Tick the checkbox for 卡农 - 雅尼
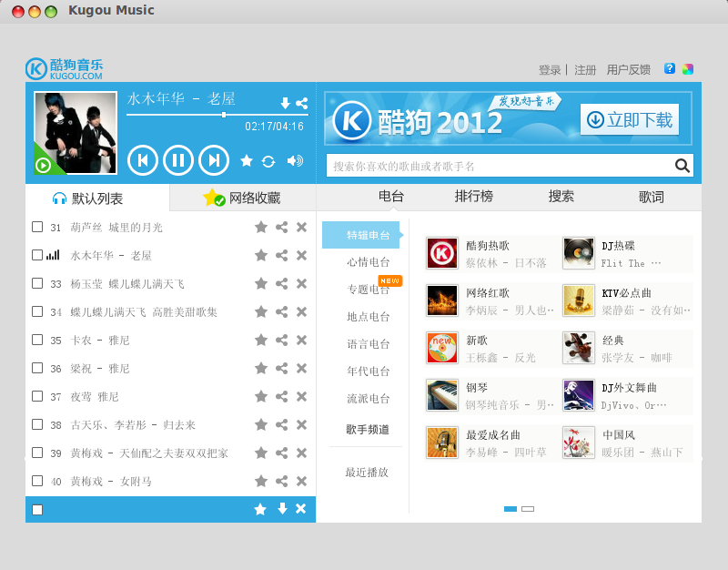Viewport: 728px width, 570px height. pos(37,340)
